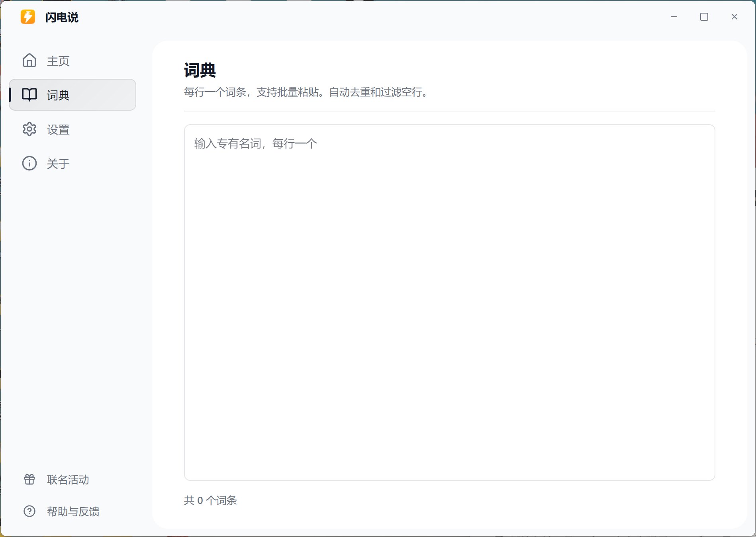Click the question mark icon for 帮助与反馈
This screenshot has height=537, width=756.
pyautogui.click(x=29, y=511)
